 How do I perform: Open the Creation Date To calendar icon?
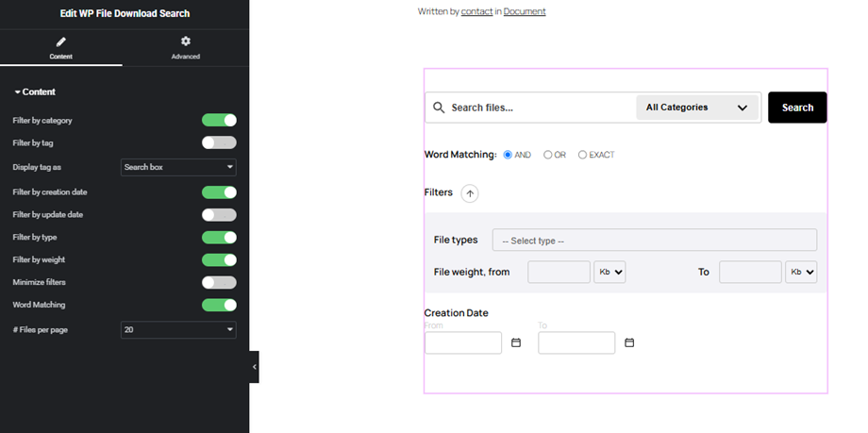point(629,342)
